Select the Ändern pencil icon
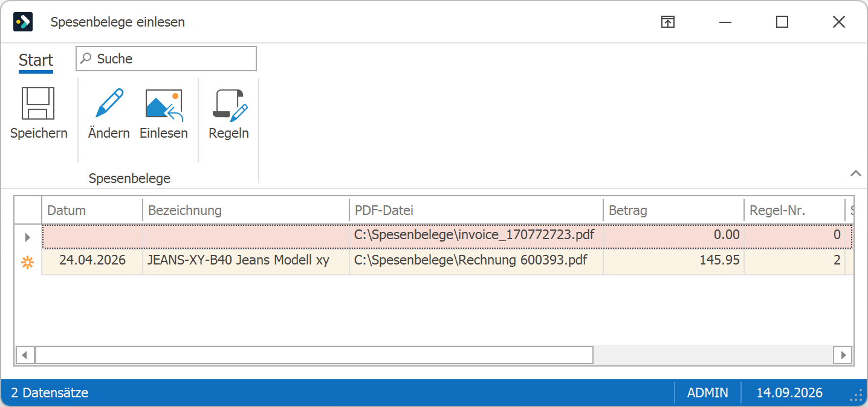 109,103
